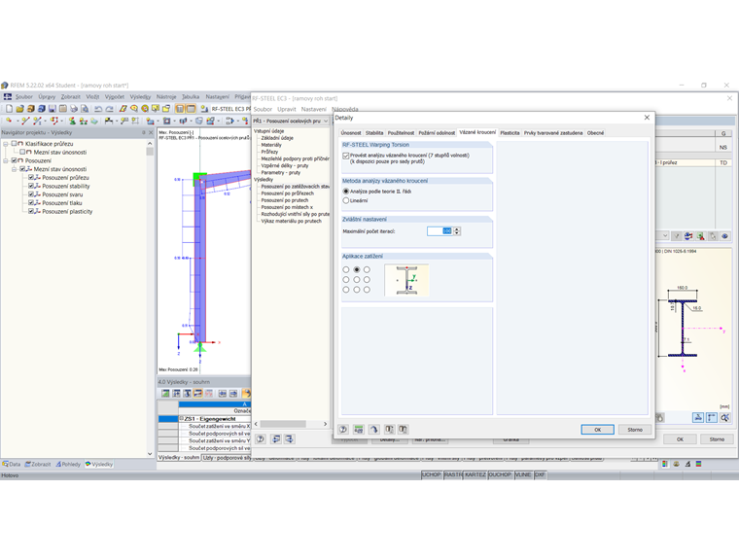Click the Open file folder icon

(x=19, y=109)
